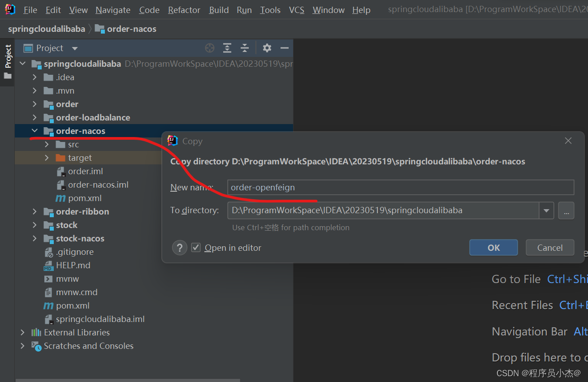Toggle the Project tool window side tab
Screen dimensions: 588x382
[x=8, y=62]
